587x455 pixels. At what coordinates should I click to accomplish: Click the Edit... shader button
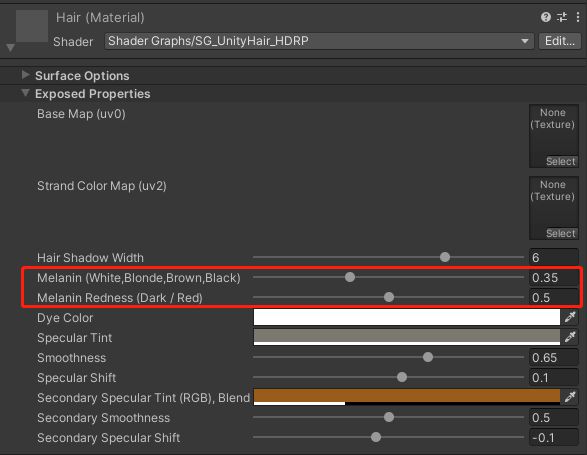coord(560,41)
